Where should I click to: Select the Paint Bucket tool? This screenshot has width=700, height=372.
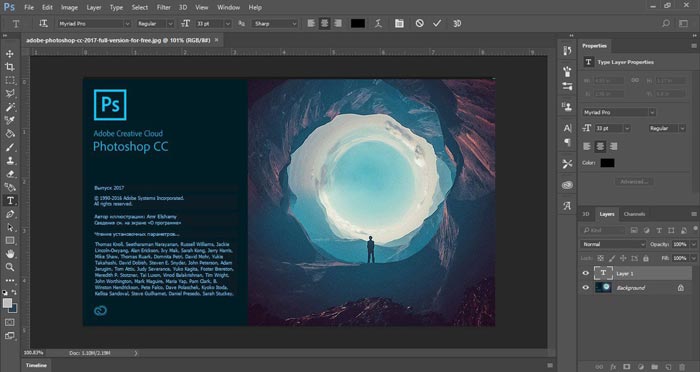(x=9, y=134)
